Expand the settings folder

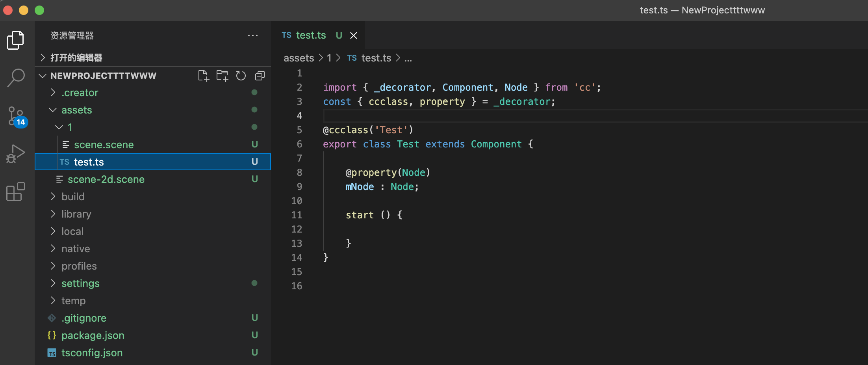click(80, 283)
